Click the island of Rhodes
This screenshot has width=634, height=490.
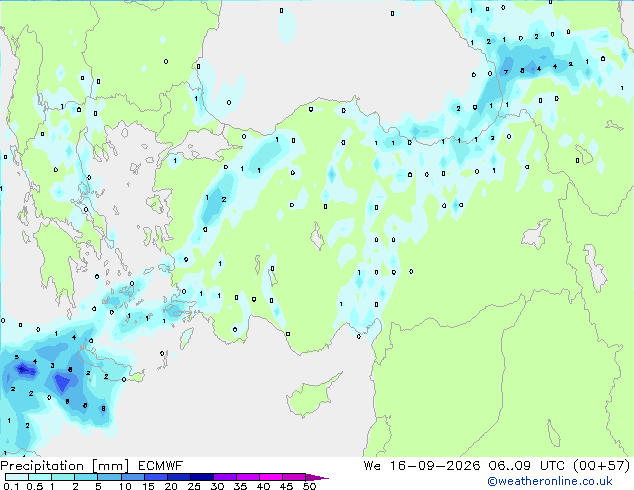[186, 338]
